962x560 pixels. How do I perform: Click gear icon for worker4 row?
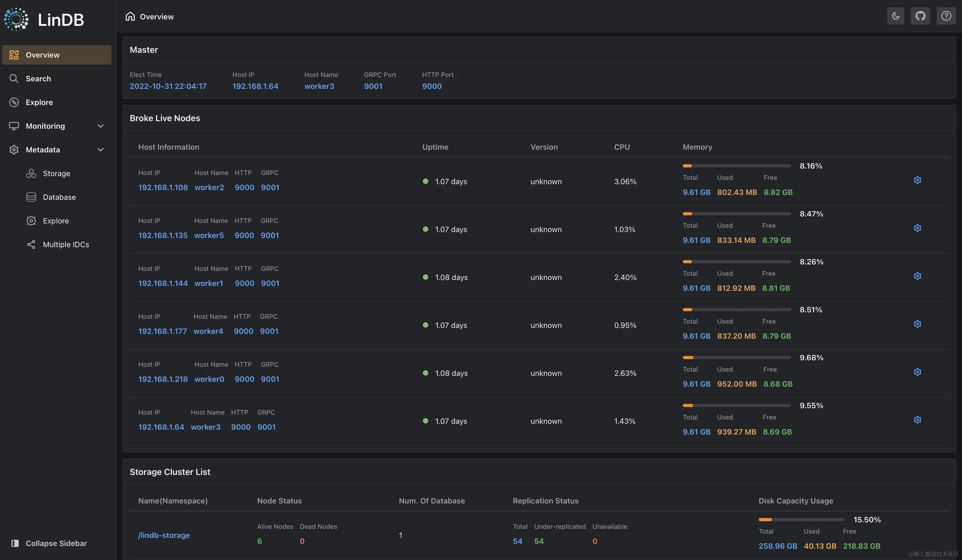pyautogui.click(x=917, y=324)
